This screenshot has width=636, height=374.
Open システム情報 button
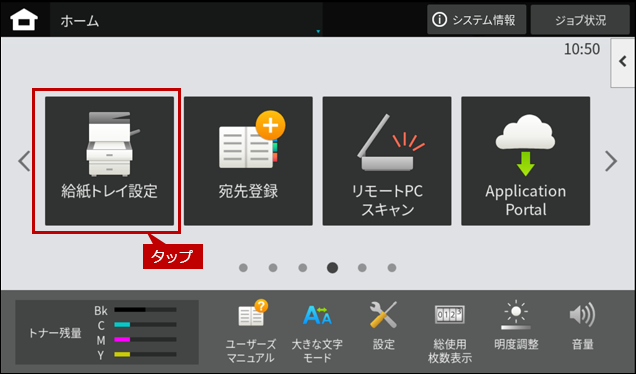click(477, 19)
